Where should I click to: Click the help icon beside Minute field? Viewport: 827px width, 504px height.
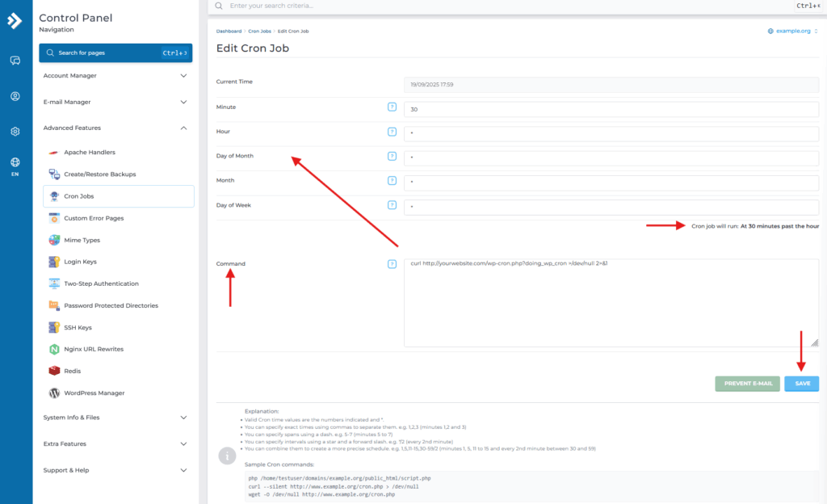(x=393, y=108)
